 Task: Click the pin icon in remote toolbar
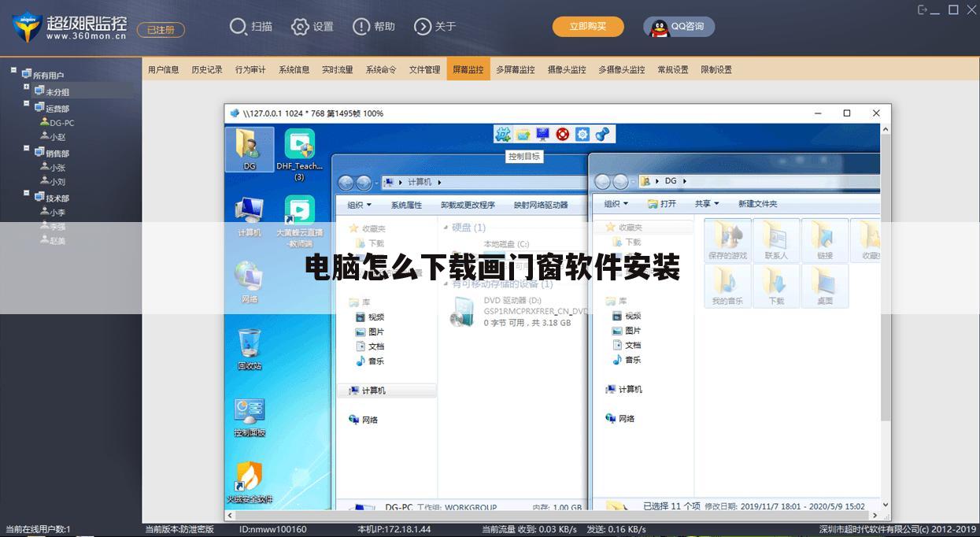pyautogui.click(x=602, y=135)
